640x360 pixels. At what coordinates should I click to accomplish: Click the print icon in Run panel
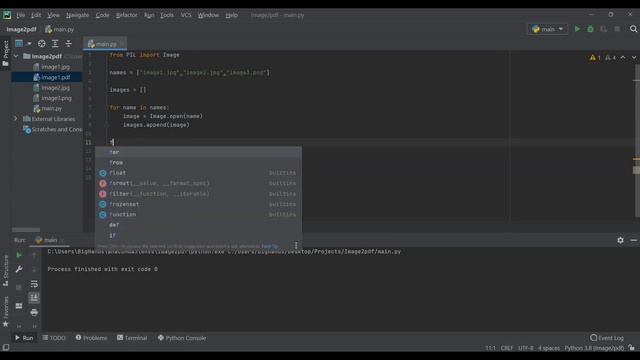(34, 312)
